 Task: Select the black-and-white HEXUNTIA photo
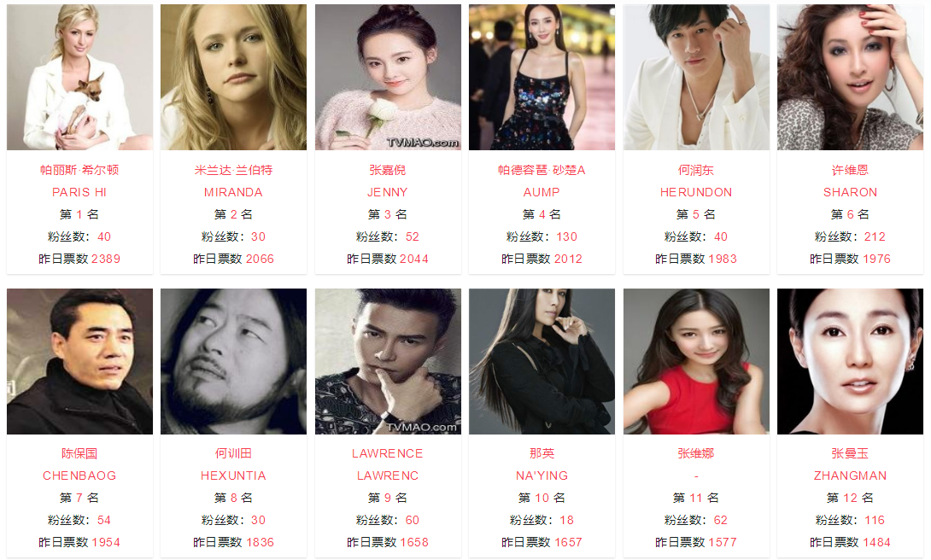coord(233,361)
